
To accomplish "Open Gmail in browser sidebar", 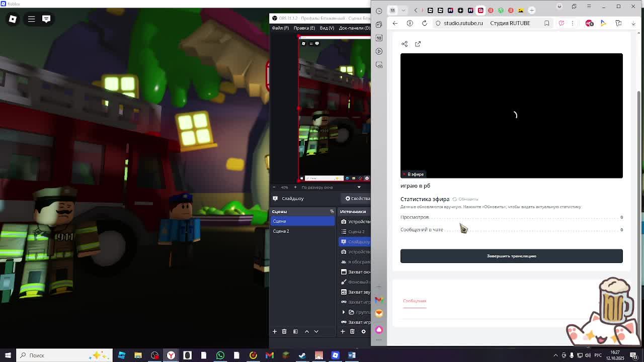I will pyautogui.click(x=379, y=300).
